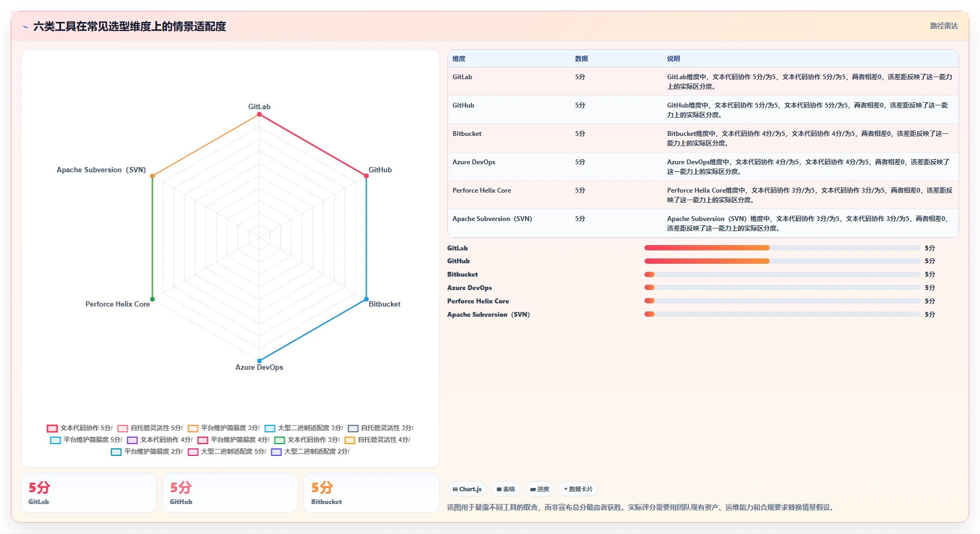980x534 pixels.
Task: Click the Bitbucket data point on the radar
Action: point(366,299)
